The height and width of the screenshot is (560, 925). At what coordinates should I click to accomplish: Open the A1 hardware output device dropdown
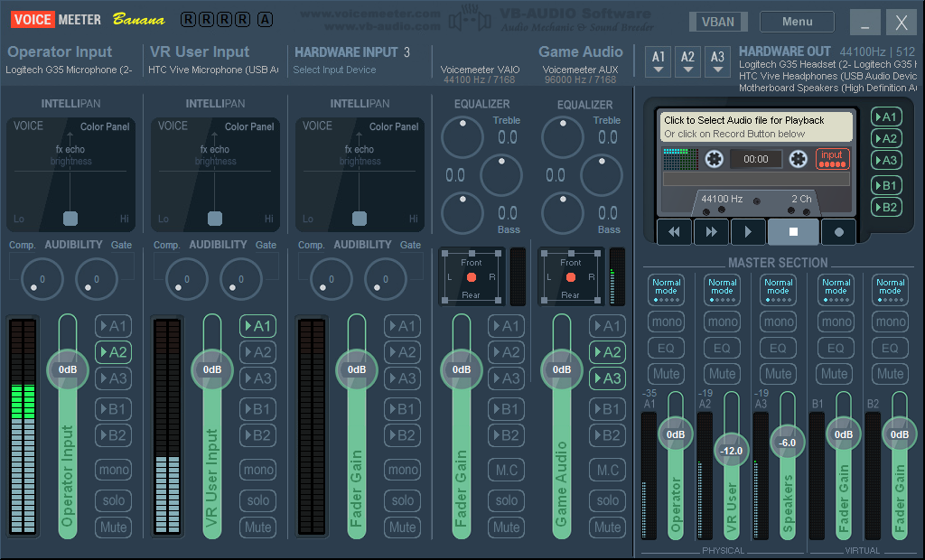point(659,62)
